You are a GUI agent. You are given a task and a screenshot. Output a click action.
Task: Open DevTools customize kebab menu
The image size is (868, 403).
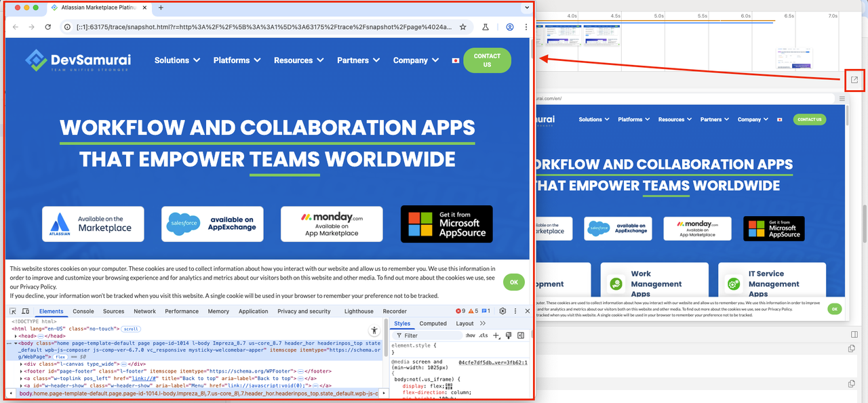click(x=515, y=311)
